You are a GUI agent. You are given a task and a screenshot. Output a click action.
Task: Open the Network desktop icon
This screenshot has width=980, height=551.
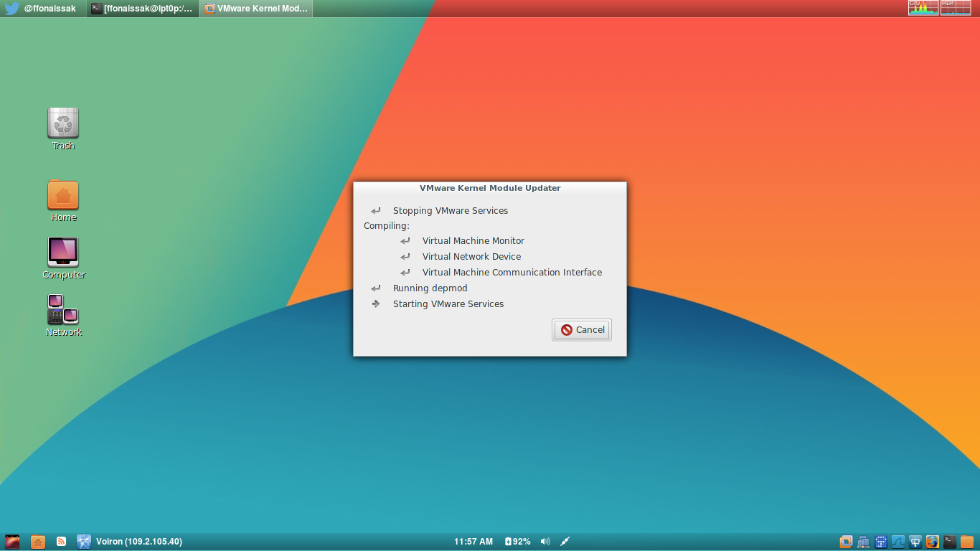(x=63, y=316)
